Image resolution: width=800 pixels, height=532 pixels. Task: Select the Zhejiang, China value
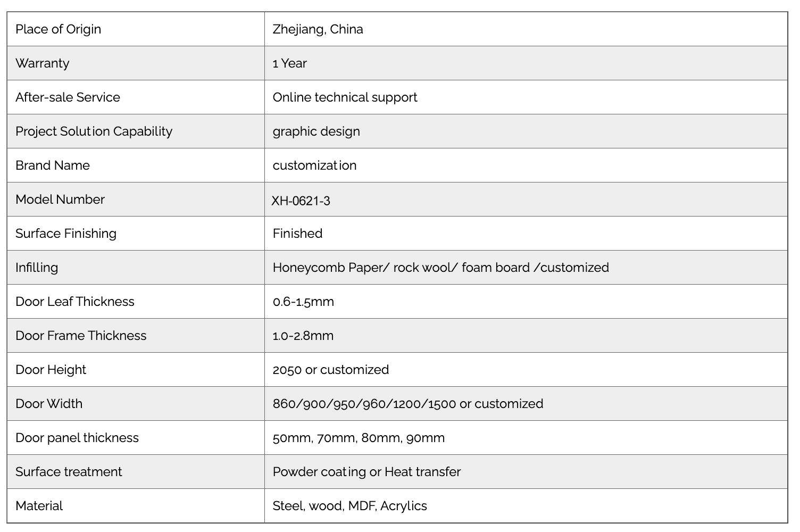(318, 29)
